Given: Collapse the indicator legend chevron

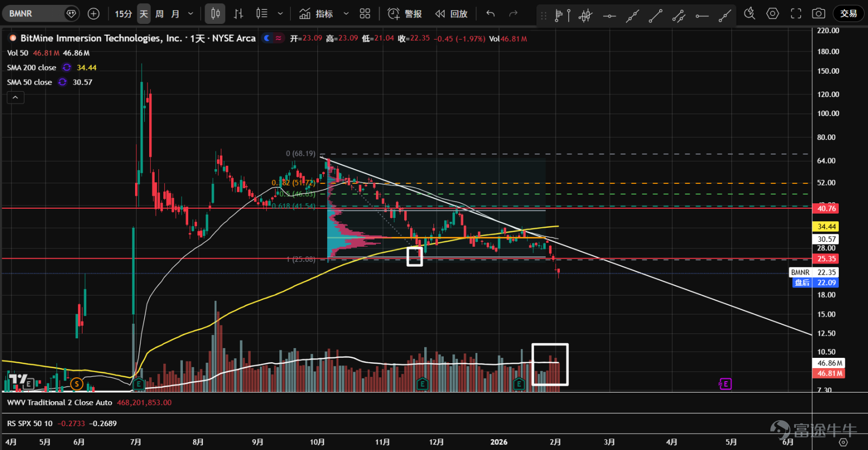Looking at the screenshot, I should point(15,97).
